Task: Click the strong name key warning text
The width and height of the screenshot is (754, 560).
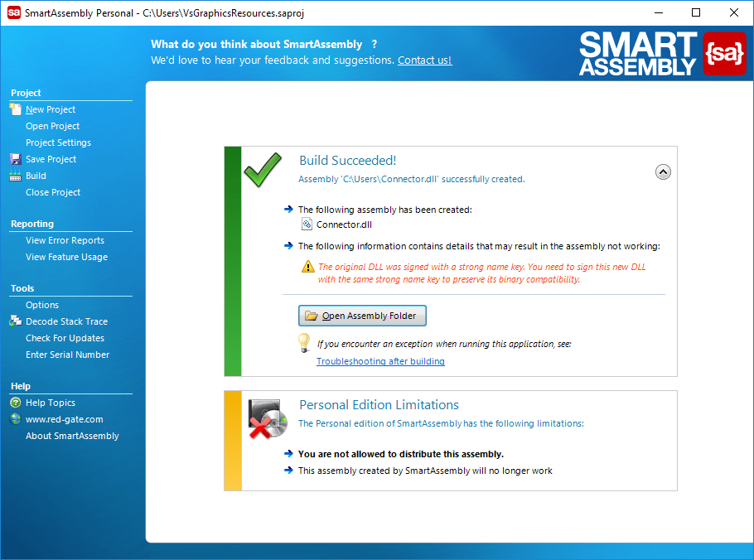Action: click(482, 273)
